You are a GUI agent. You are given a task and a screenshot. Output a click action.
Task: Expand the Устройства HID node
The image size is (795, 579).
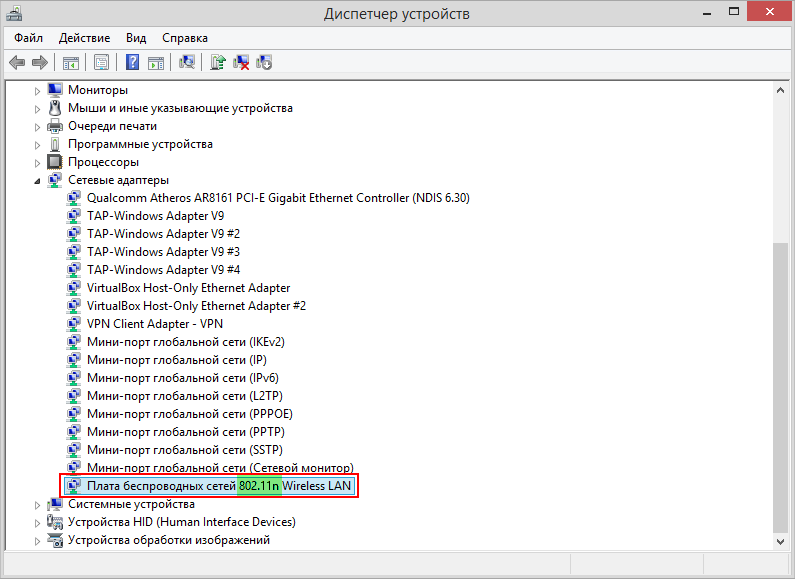[37, 523]
